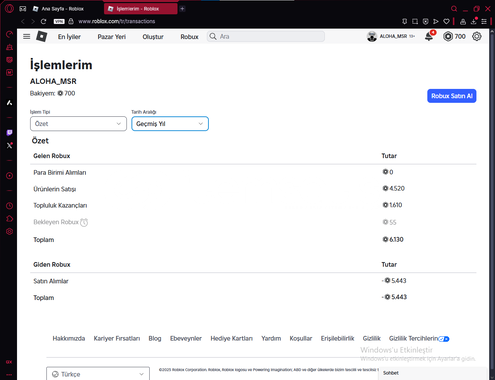The width and height of the screenshot is (495, 380).
Task: Open Roblox notifications bell
Action: click(x=429, y=36)
